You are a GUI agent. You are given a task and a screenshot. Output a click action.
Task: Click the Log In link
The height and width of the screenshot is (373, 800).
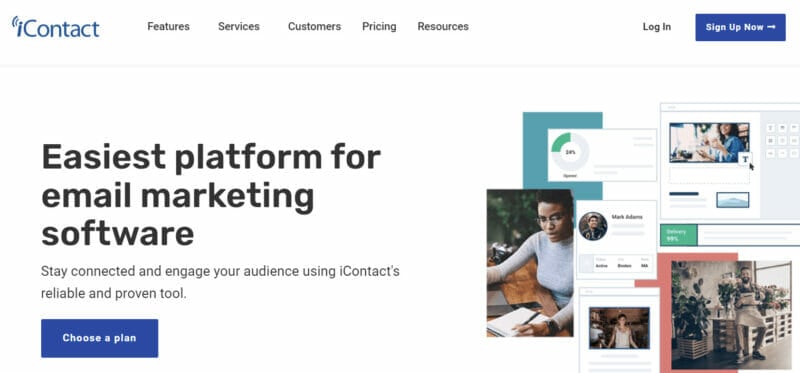click(657, 27)
